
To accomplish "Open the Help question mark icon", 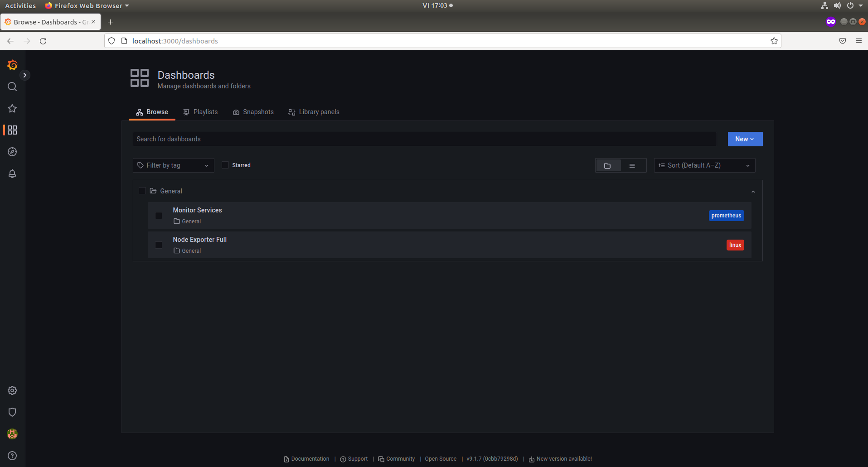I will pos(12,456).
